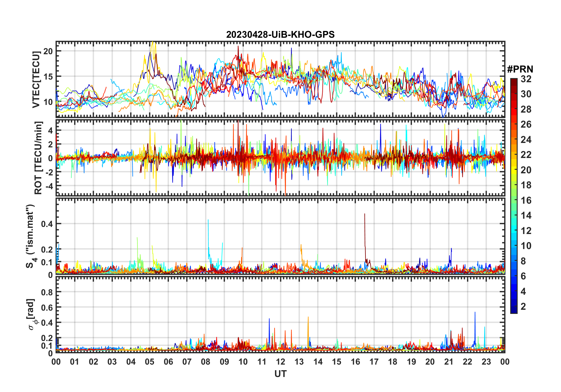The image size is (561, 392).
Task: Click the "23" tick on the UT axis
Action: 486,362
